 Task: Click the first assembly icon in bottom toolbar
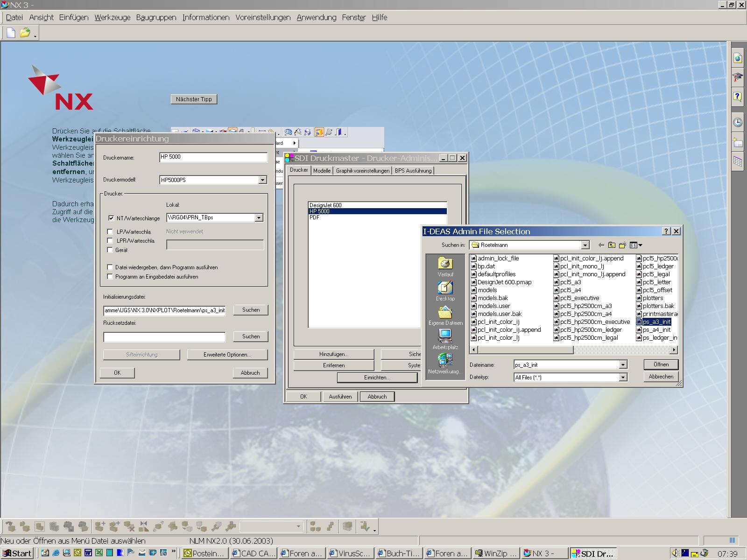[x=11, y=527]
